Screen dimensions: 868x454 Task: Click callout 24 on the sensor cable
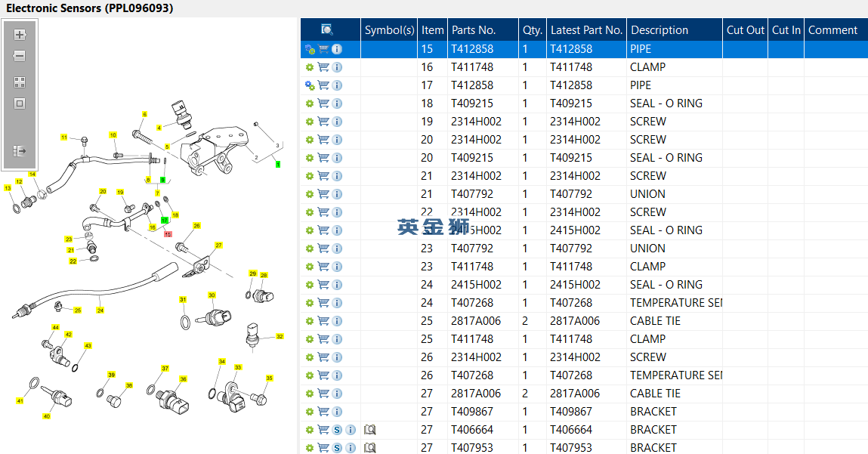(100, 310)
